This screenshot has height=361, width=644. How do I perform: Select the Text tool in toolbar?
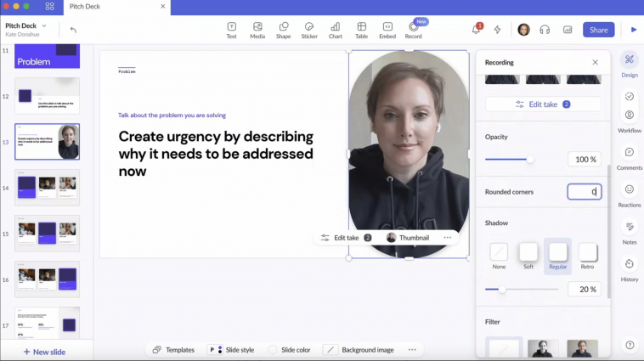tap(232, 31)
